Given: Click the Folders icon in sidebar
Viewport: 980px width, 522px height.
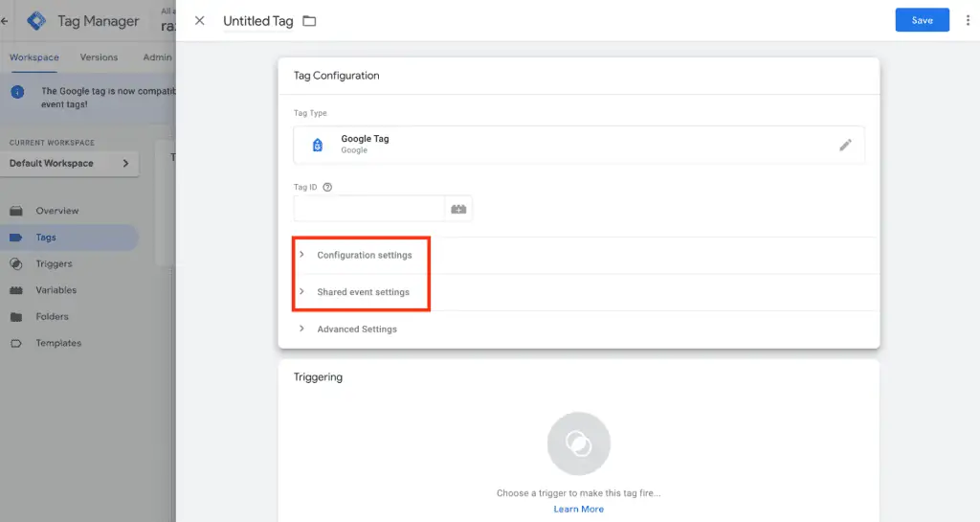Looking at the screenshot, I should [x=16, y=317].
